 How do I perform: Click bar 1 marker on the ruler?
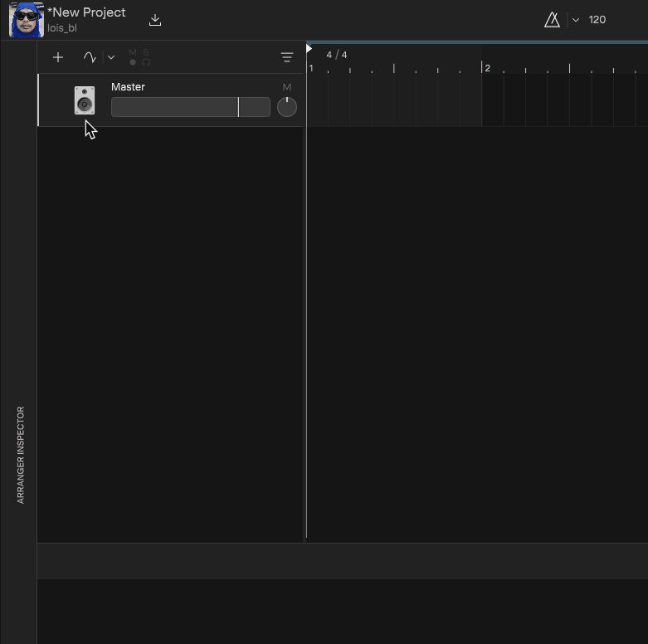coord(311,68)
